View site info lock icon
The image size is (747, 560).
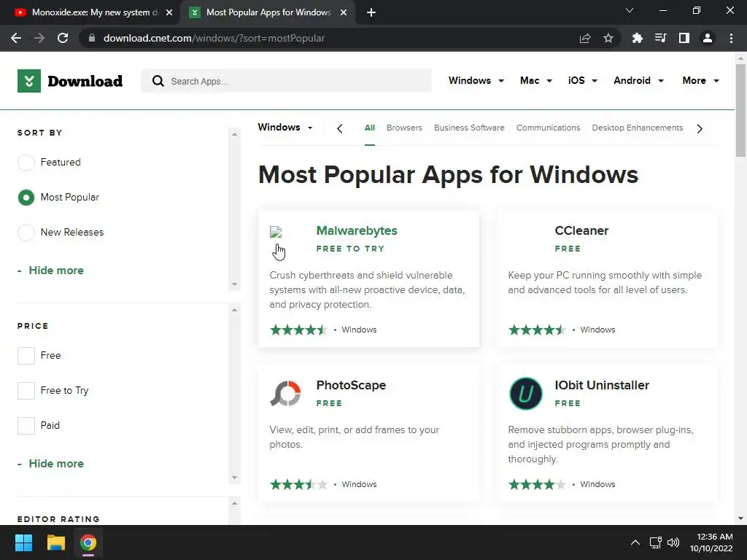click(92, 38)
